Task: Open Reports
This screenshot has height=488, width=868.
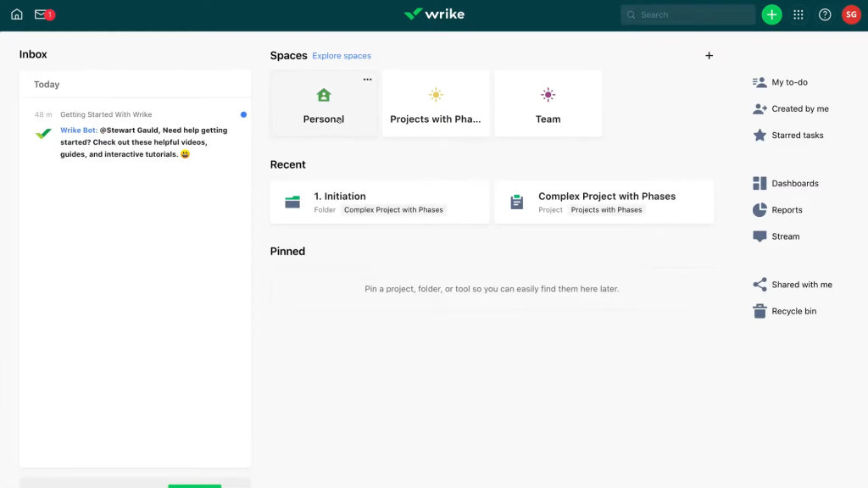Action: [787, 209]
